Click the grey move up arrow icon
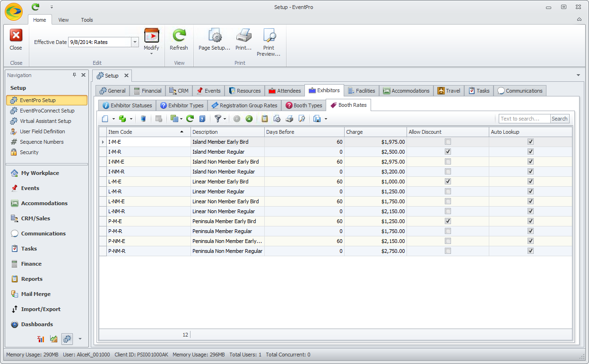 pos(237,119)
